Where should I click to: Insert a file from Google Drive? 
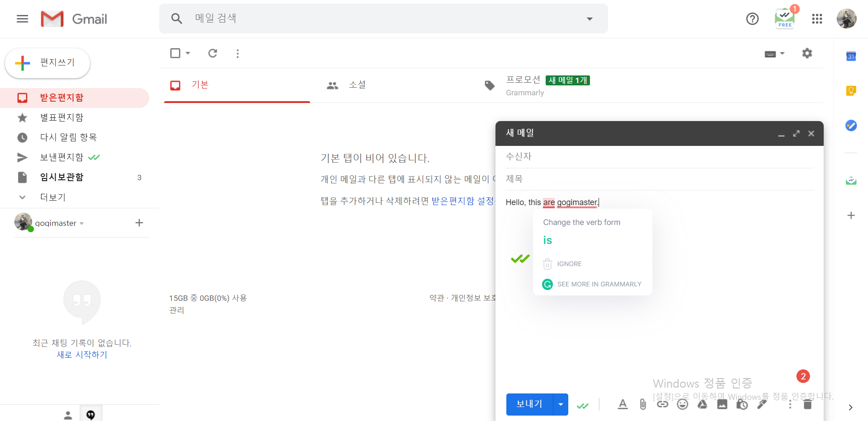[x=702, y=404]
